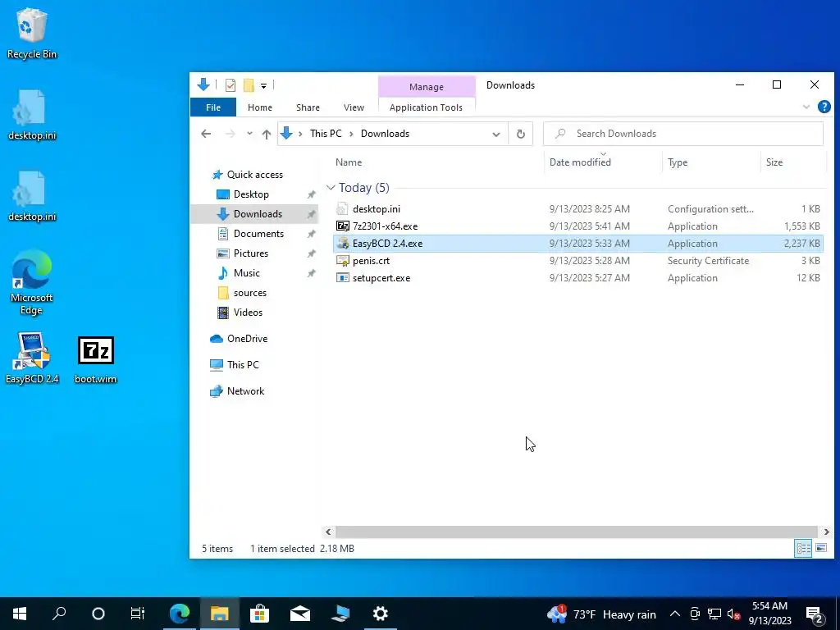Click the New folder icon in title bar
The height and width of the screenshot is (630, 840).
[249, 85]
